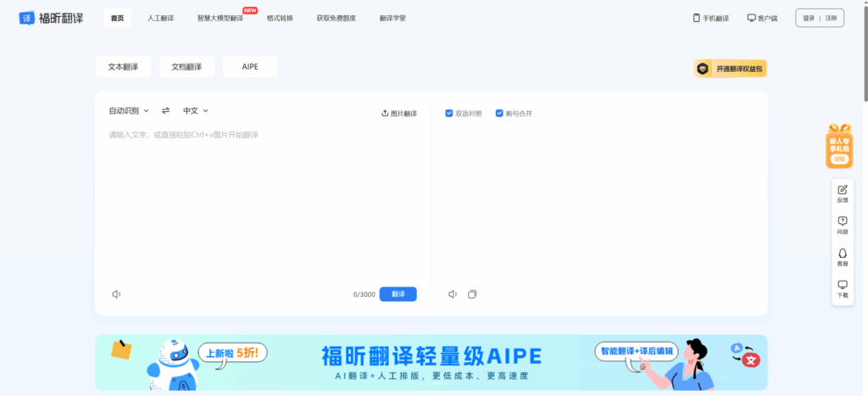
Task: Select the 文本翻译 tab
Action: [x=123, y=66]
